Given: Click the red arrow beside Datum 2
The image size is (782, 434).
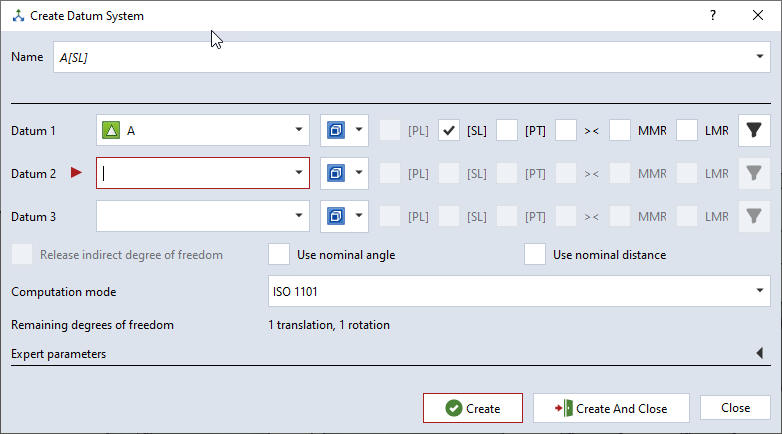Looking at the screenshot, I should (76, 173).
